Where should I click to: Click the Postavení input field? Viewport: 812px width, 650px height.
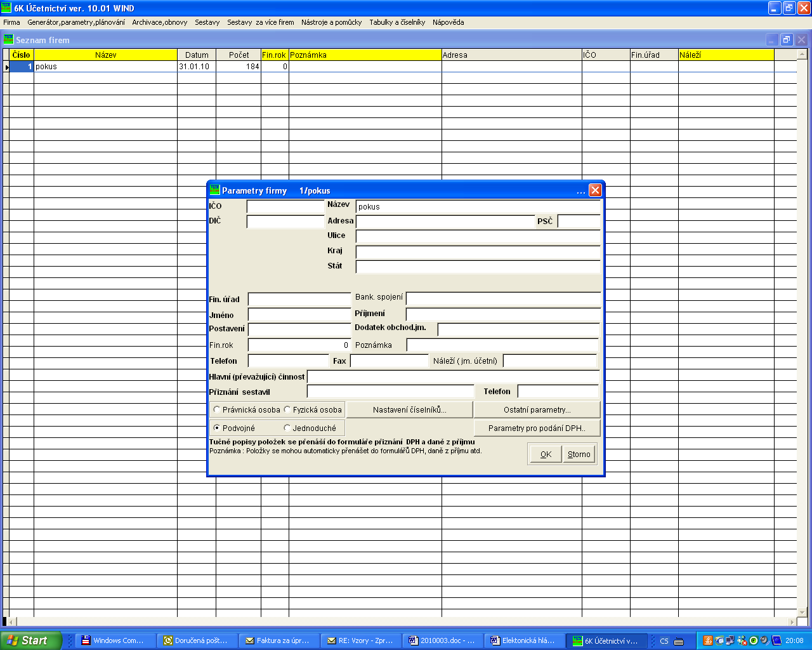click(299, 329)
